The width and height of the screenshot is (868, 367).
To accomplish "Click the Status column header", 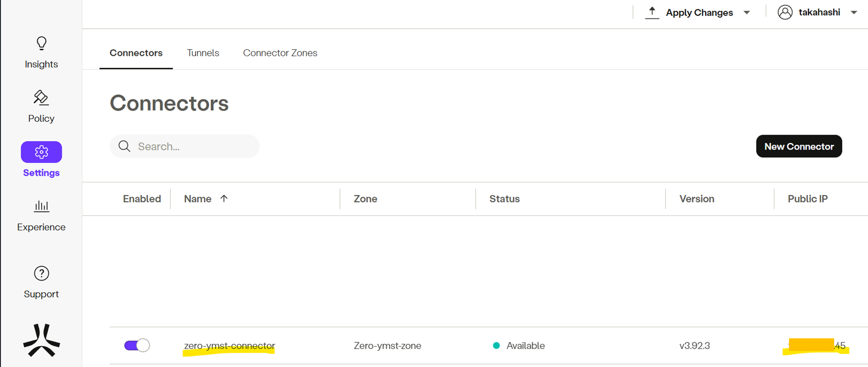I will [504, 199].
